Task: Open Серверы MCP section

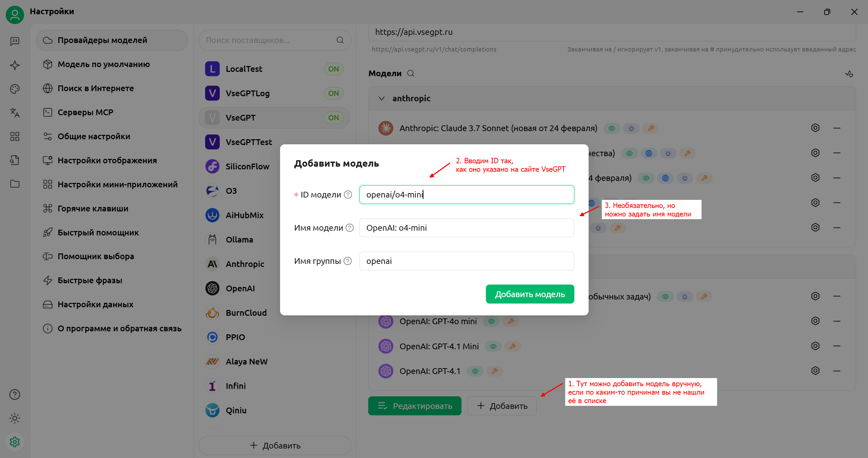Action: (x=112, y=112)
